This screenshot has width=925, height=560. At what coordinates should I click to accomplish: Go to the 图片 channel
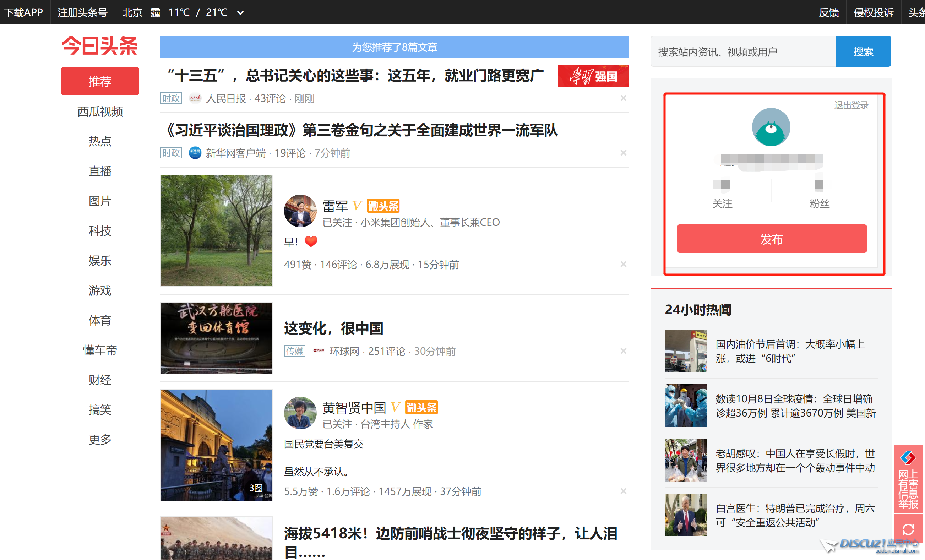[x=100, y=201]
